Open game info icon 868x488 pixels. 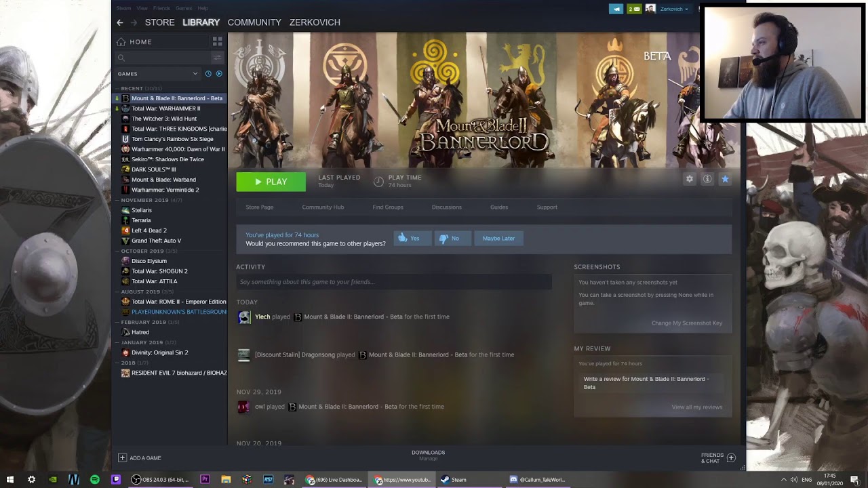(x=707, y=179)
